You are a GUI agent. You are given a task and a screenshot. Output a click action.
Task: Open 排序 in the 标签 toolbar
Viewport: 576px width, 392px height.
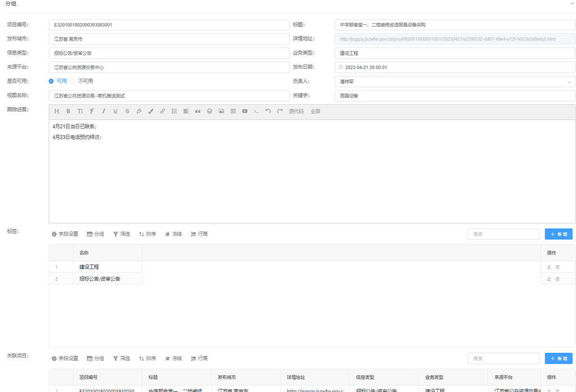pos(147,234)
